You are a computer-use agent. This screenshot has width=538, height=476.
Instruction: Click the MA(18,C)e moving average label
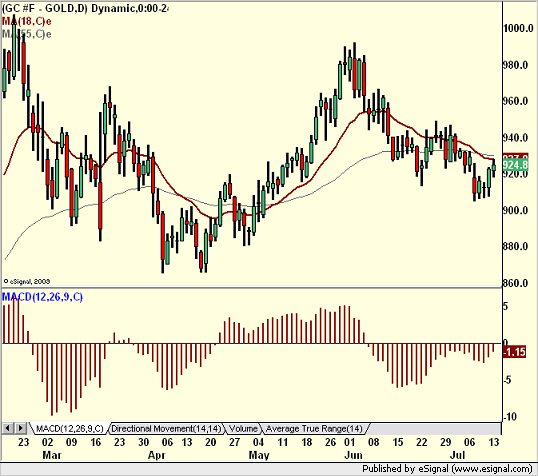click(27, 21)
